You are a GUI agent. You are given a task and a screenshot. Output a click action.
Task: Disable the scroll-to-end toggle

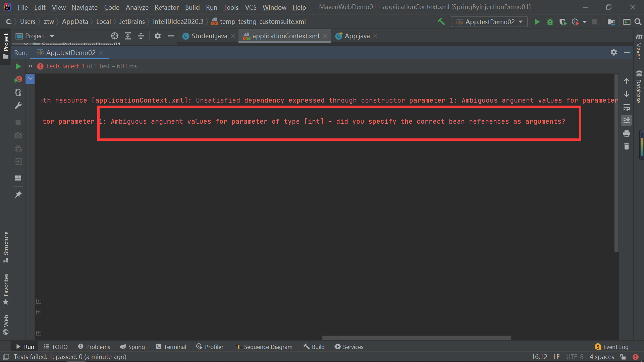(627, 120)
